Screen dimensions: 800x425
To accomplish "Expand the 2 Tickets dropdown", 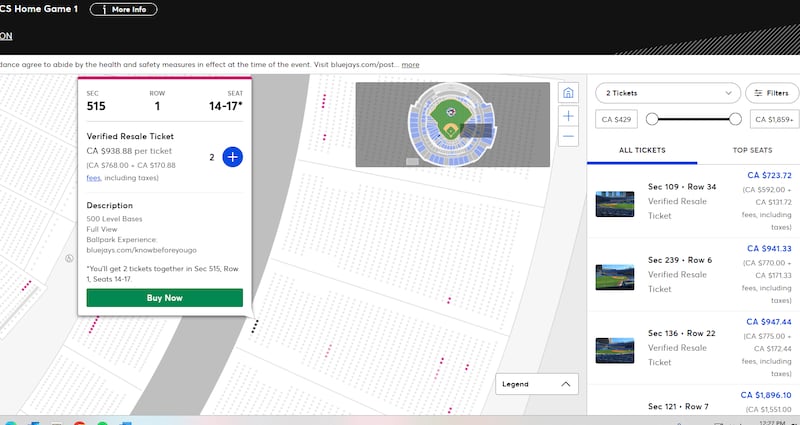I will (x=666, y=93).
